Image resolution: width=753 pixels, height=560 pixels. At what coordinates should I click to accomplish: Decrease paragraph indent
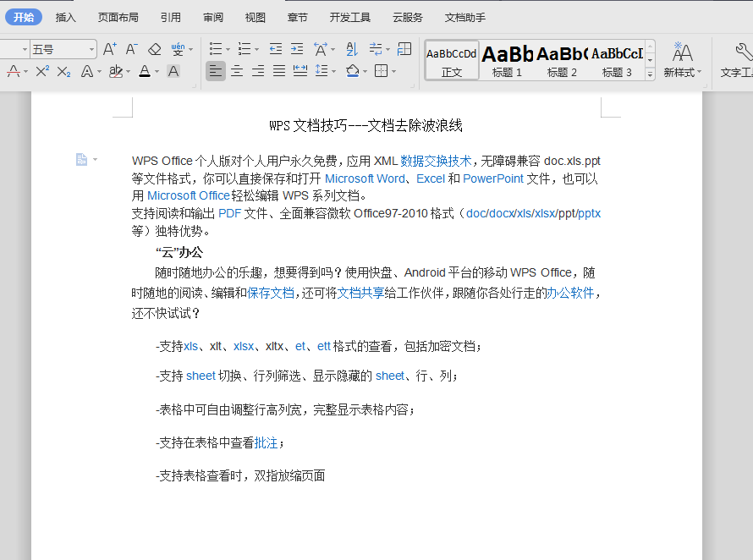pyautogui.click(x=276, y=49)
